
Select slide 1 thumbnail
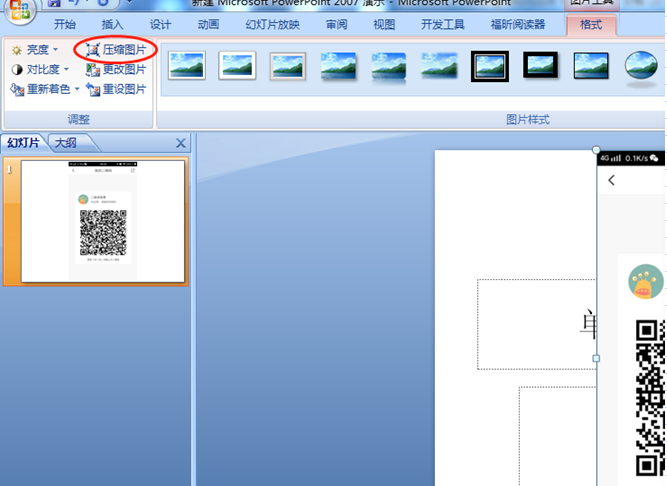click(103, 222)
